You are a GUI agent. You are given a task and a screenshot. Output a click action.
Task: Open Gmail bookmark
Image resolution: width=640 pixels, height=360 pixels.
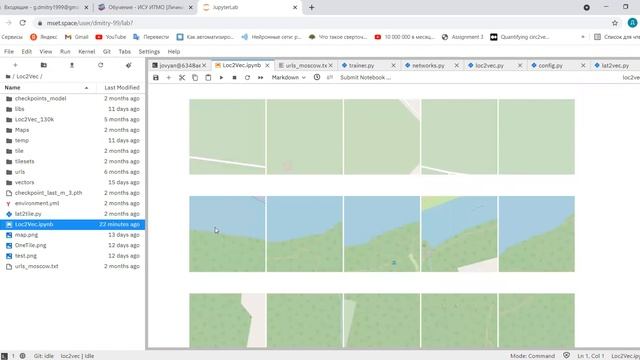point(77,37)
